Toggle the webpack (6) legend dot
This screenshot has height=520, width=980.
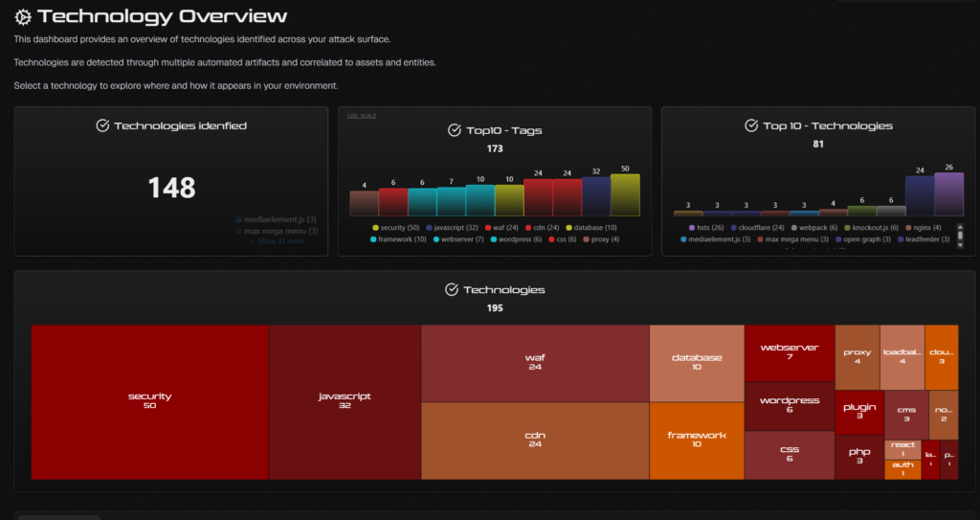794,228
